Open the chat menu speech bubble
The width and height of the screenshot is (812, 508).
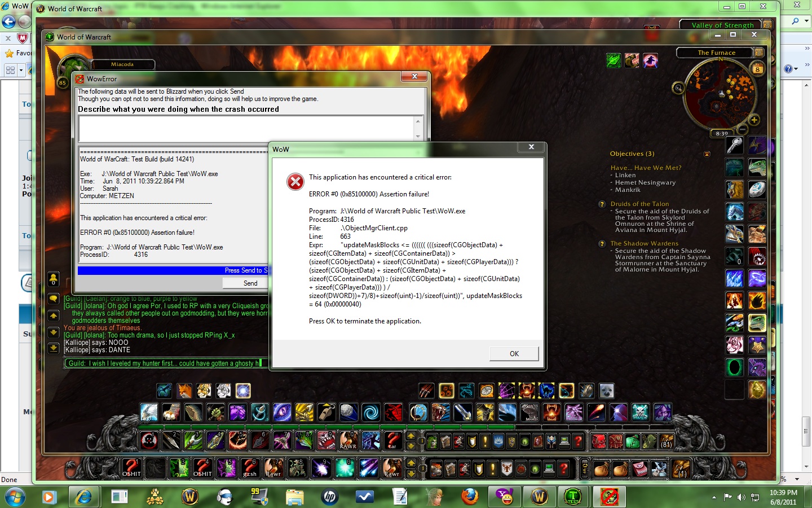coord(53,299)
